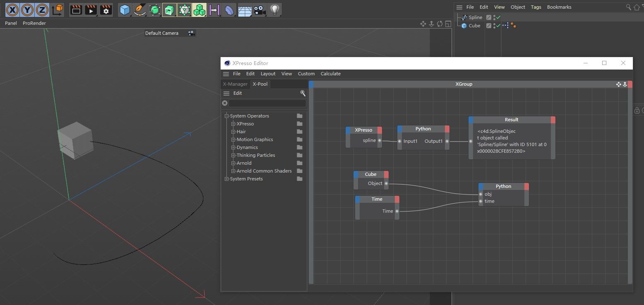Toggle the Y axis lock
644x305 pixels.
(27, 9)
